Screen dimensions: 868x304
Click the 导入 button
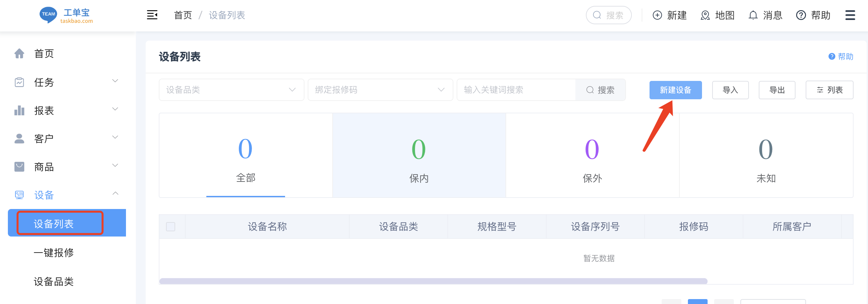[730, 90]
